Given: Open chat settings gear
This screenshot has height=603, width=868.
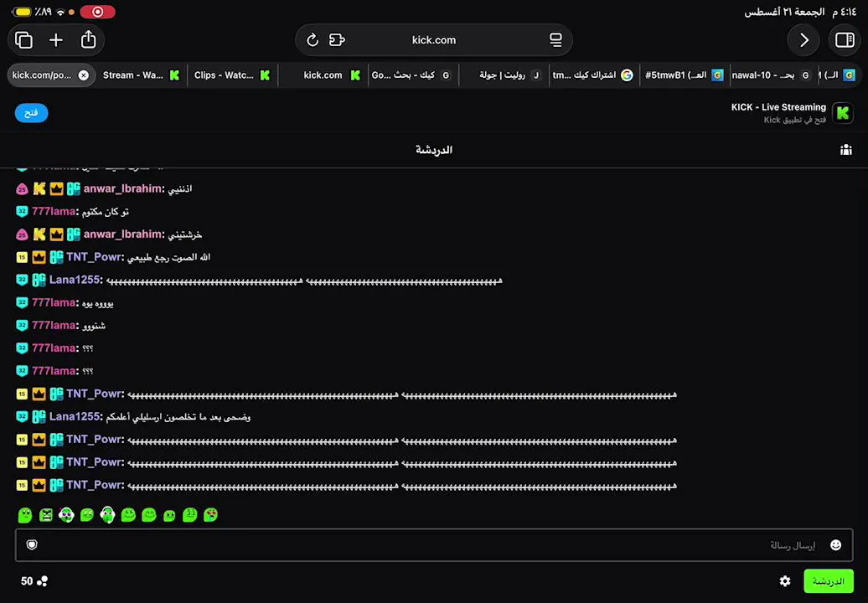Looking at the screenshot, I should (785, 581).
